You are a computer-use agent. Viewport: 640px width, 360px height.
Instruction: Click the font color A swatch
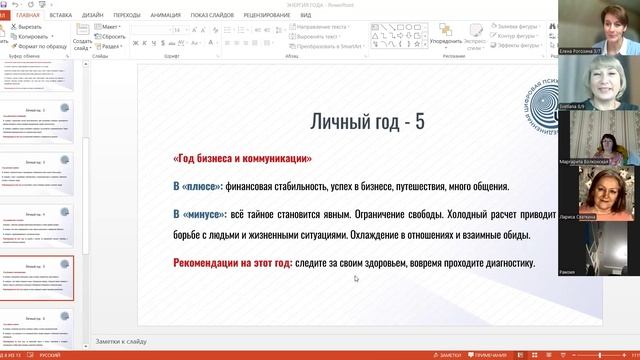(211, 43)
